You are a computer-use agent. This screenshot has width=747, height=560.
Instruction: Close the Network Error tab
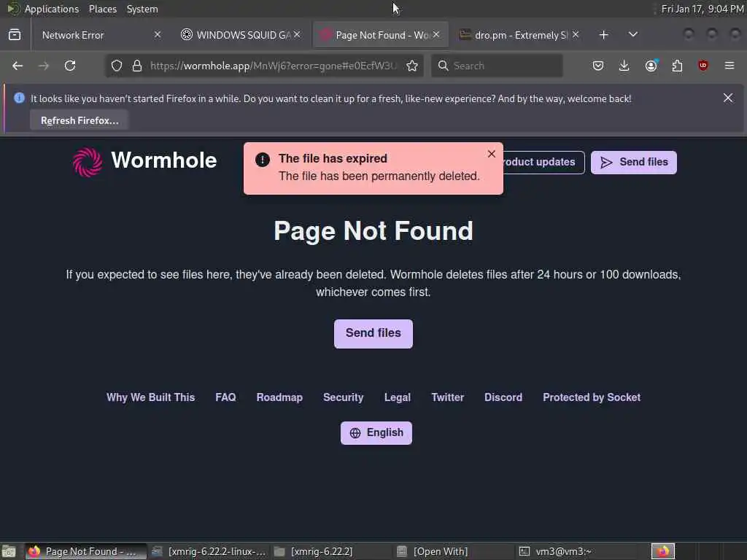pos(158,35)
